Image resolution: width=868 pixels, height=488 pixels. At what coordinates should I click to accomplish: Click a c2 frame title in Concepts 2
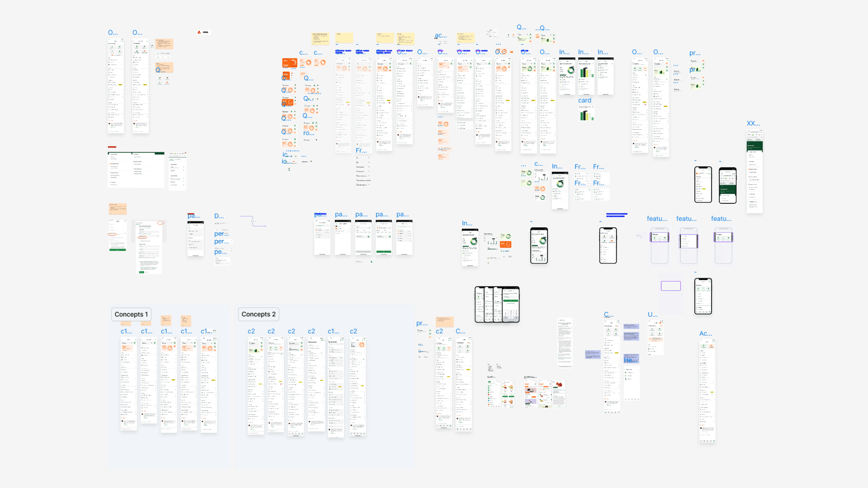point(251,331)
